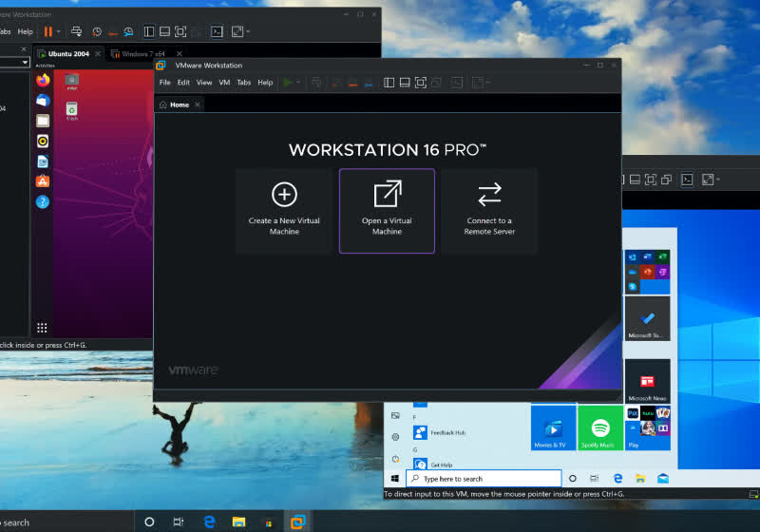Viewport: 760px width, 532px height.
Task: Open the Help icon in Ubuntu dock
Action: point(43,201)
